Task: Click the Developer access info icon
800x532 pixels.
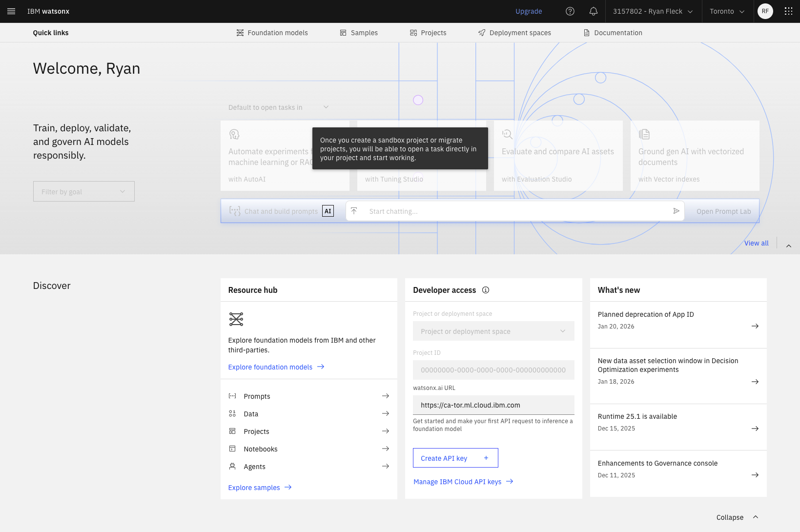Action: pyautogui.click(x=485, y=290)
